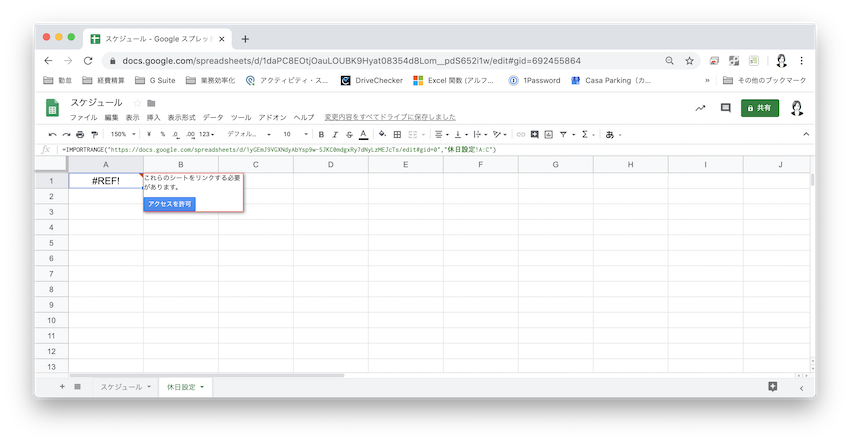
Task: Click the アクセスを許可 button
Action: tap(169, 203)
